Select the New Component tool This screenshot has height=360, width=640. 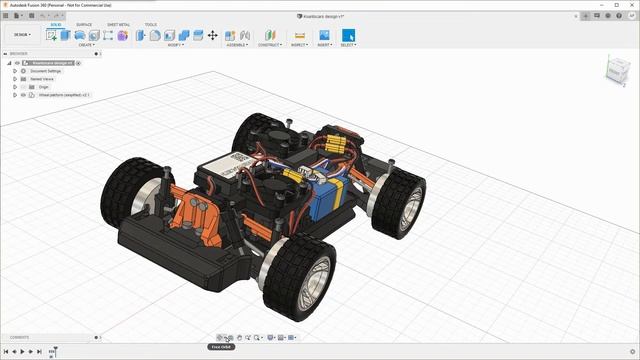click(x=230, y=36)
